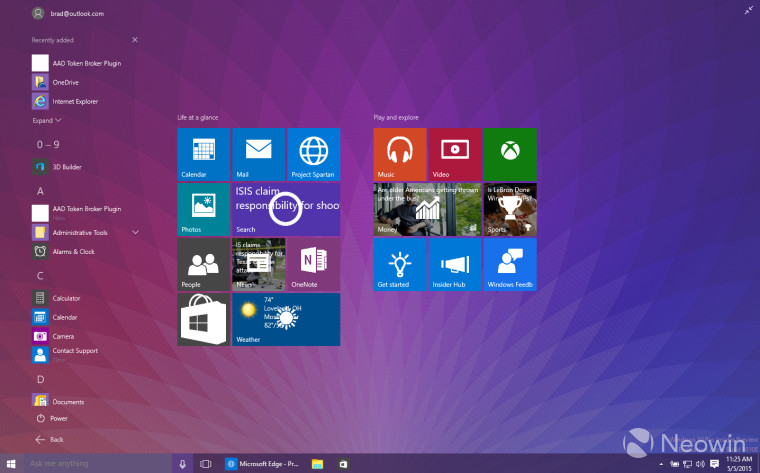Show hidden system tray icons
Image resolution: width=760 pixels, height=473 pixels.
pos(661,464)
